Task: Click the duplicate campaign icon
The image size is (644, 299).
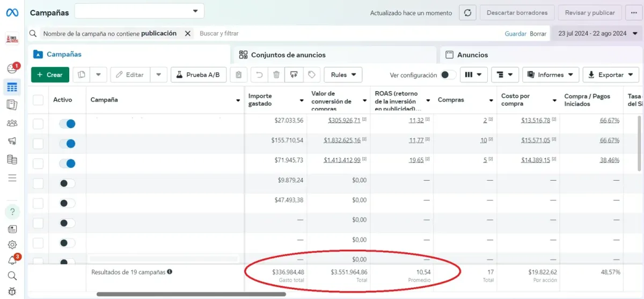Action: click(81, 75)
